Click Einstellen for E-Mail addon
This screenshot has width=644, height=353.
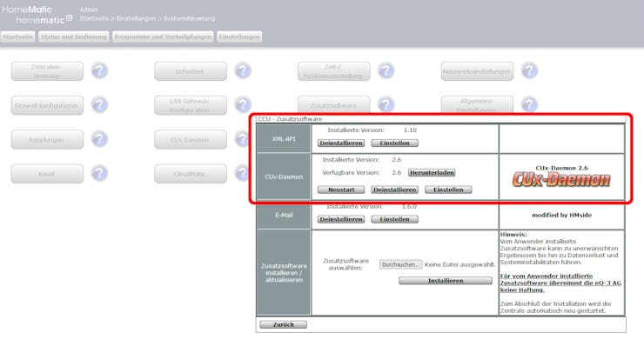pyautogui.click(x=395, y=219)
